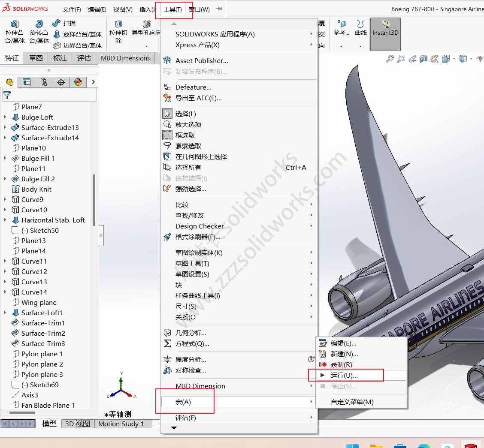The image size is (484, 448).
Task: Expand the Bulge Loft tree node
Action: click(5, 117)
